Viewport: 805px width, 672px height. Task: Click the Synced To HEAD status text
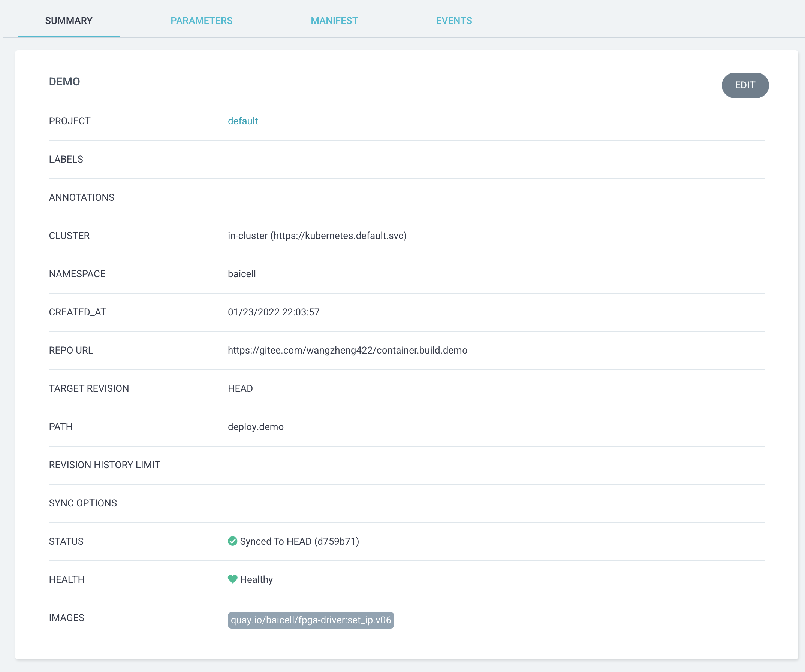(299, 541)
